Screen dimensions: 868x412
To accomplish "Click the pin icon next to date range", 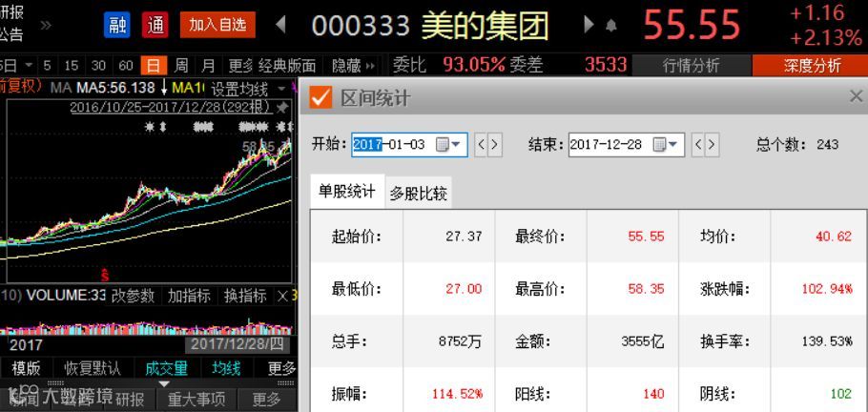I will coord(282,106).
